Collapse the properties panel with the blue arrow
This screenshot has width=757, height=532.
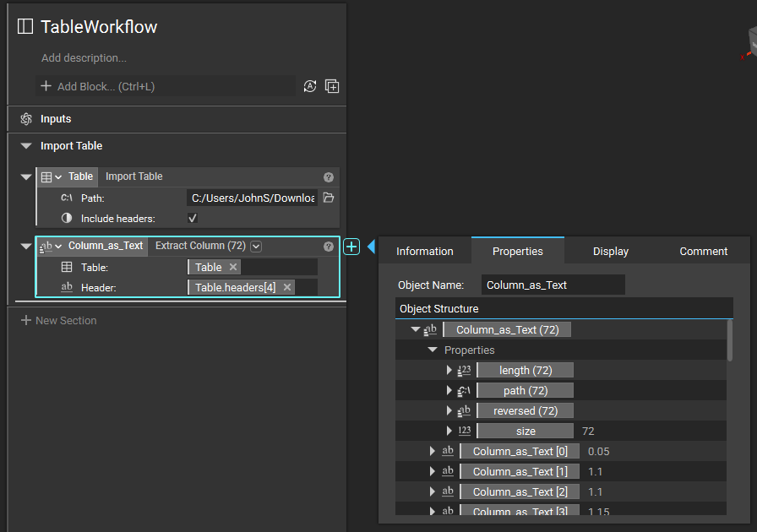click(x=371, y=247)
